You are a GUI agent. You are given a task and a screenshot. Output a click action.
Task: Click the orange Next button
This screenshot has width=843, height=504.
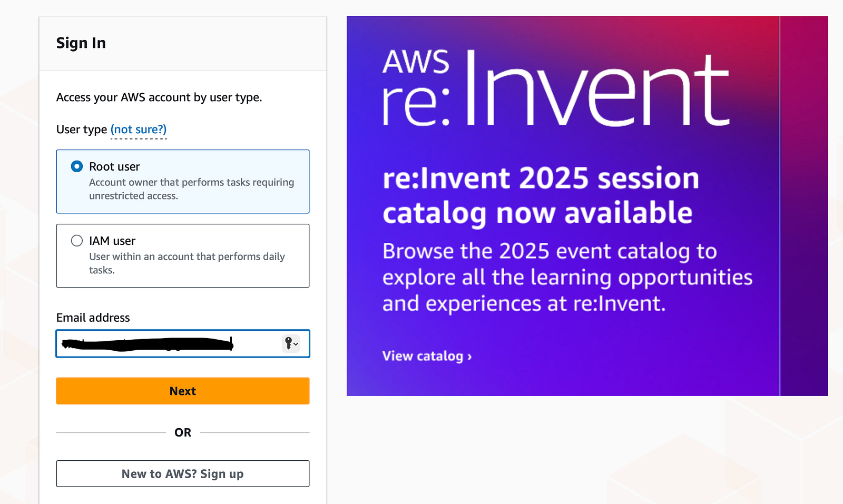point(183,391)
